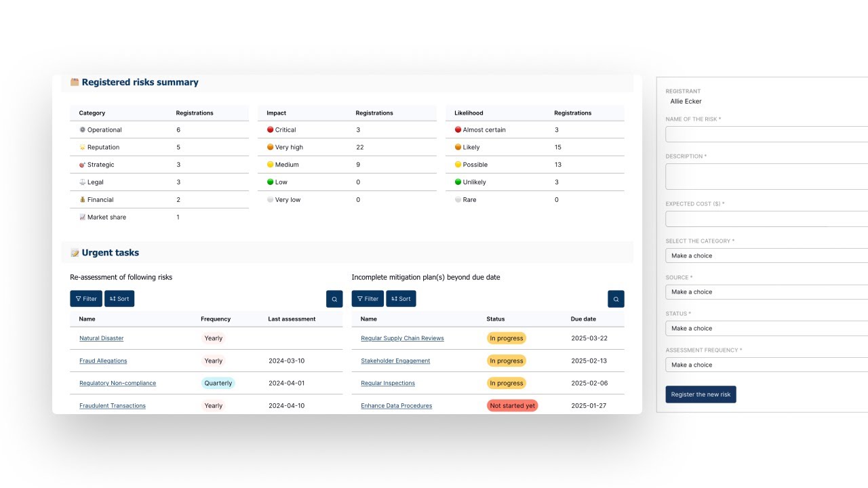Click red Almost certain likelihood dot
868x488 pixels.
pyautogui.click(x=458, y=129)
